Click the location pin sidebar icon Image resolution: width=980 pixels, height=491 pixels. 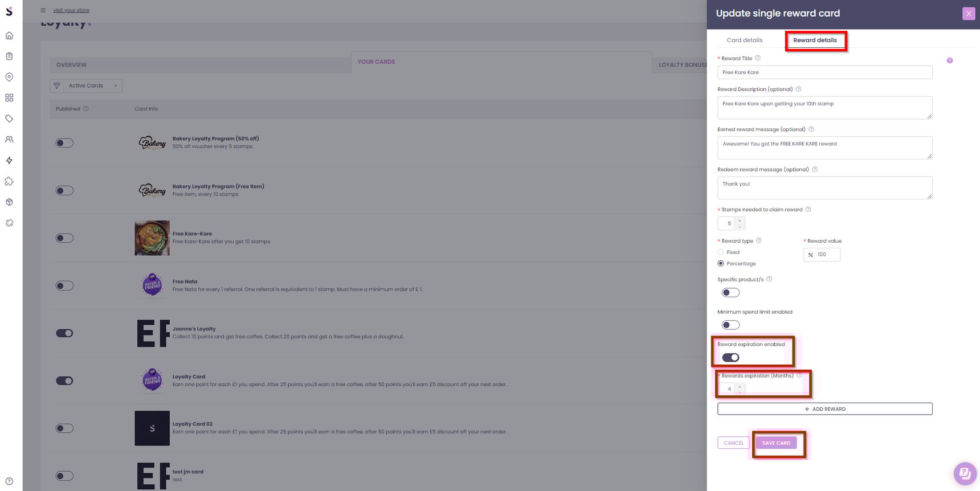pyautogui.click(x=9, y=77)
